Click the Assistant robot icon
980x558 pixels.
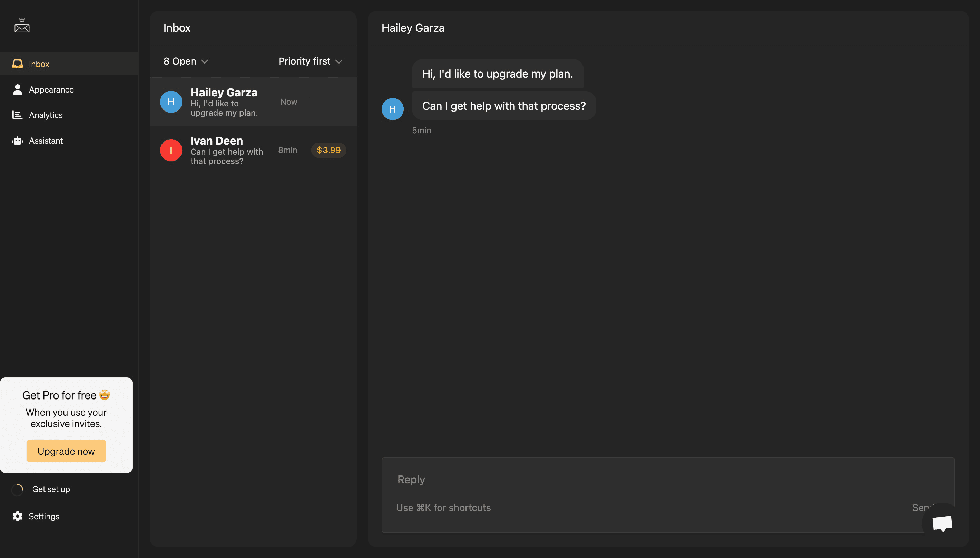17,141
